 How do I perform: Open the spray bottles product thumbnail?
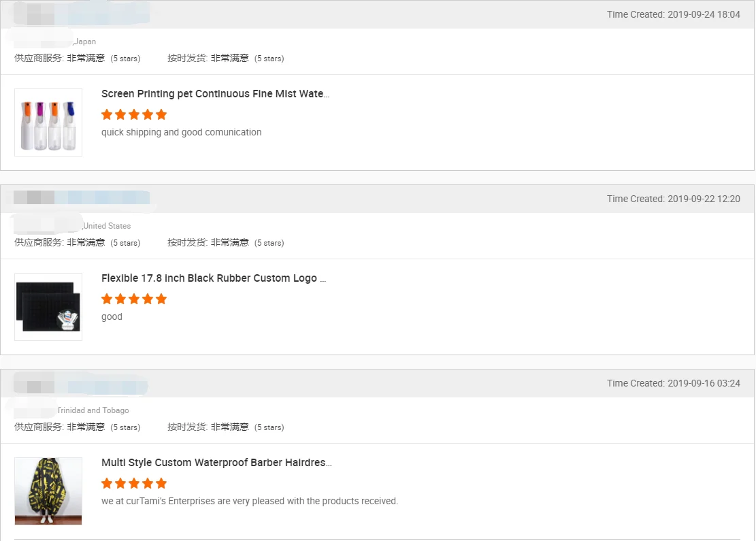pyautogui.click(x=48, y=122)
